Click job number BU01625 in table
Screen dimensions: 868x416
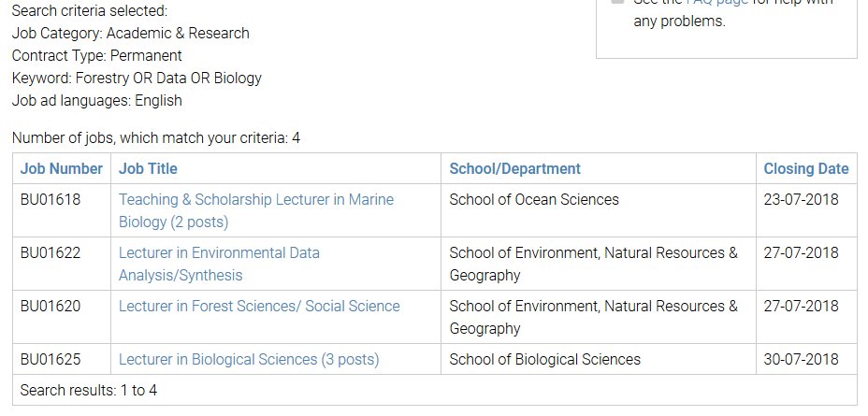click(x=51, y=360)
